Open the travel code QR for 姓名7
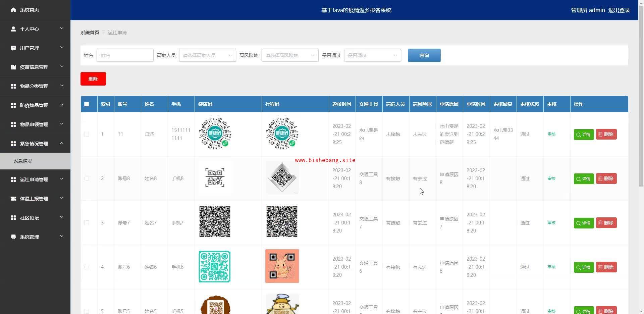Screen dimensions: 644x314 pos(282,222)
